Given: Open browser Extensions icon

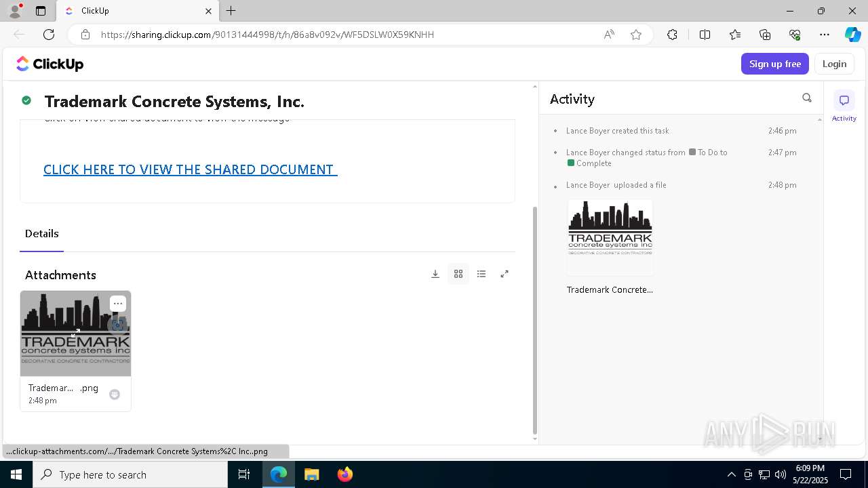Looking at the screenshot, I should [672, 35].
